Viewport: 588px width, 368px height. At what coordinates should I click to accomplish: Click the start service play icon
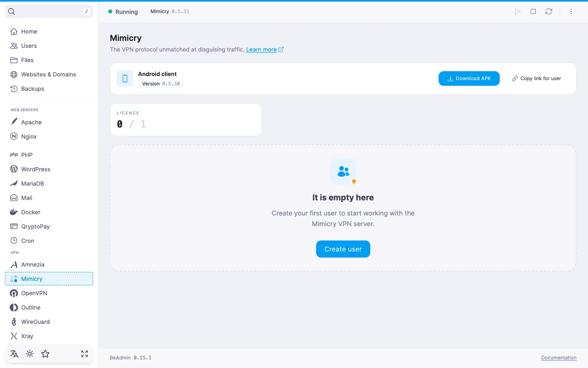518,11
